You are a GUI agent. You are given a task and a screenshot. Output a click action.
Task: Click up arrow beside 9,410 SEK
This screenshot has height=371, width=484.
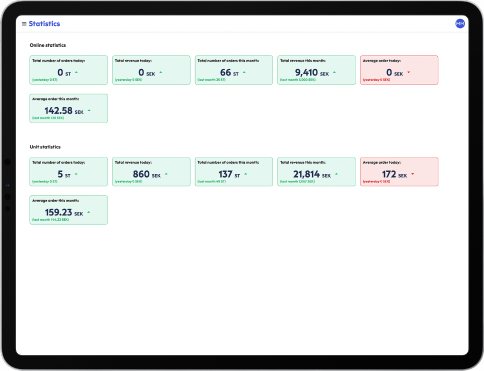(334, 72)
